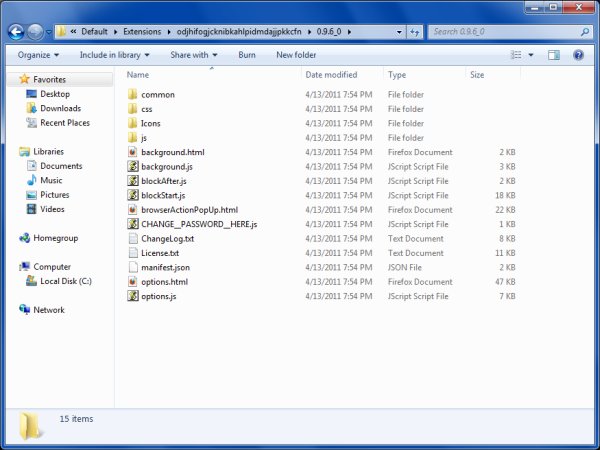The image size is (600, 450).
Task: Click the New folder button
Action: (x=296, y=55)
